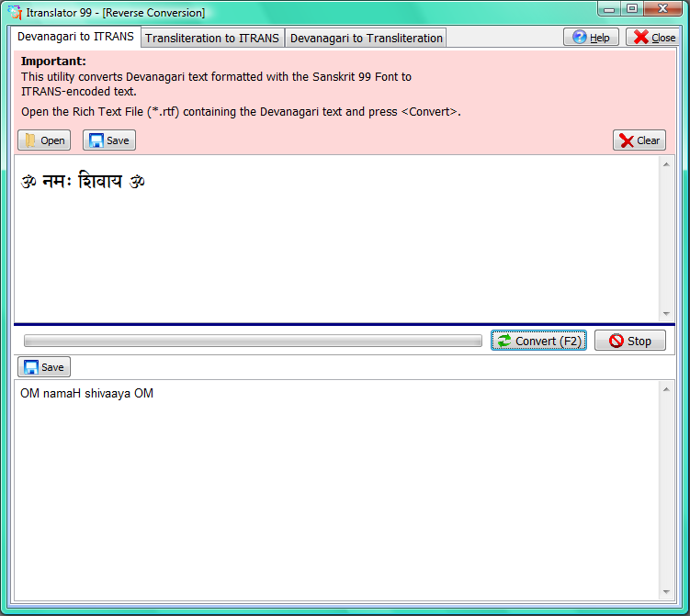Click the blue question mark Help icon

click(580, 37)
